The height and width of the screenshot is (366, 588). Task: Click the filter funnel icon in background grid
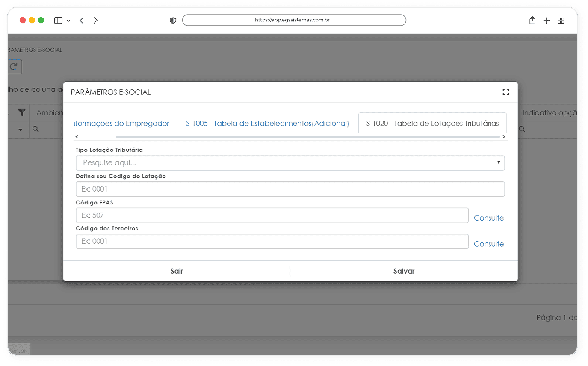(21, 112)
